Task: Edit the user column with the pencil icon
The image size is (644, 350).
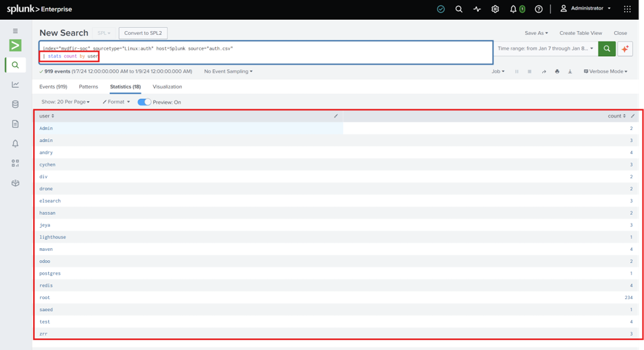Action: pos(336,116)
